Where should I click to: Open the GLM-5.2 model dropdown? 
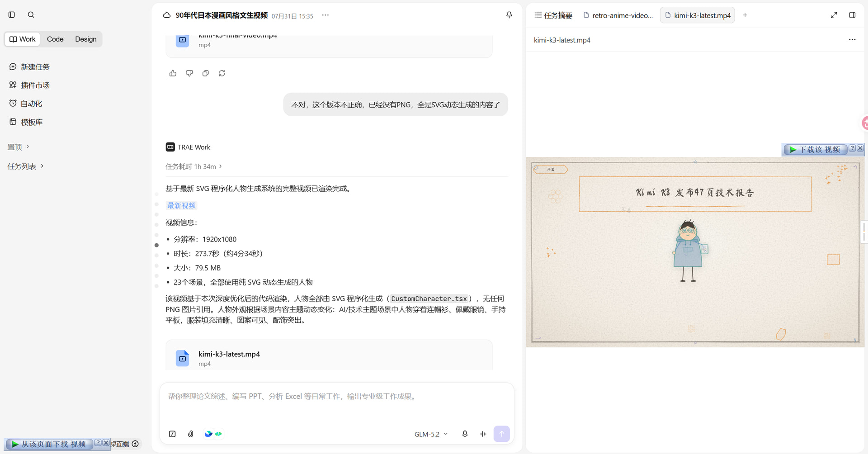coord(431,434)
